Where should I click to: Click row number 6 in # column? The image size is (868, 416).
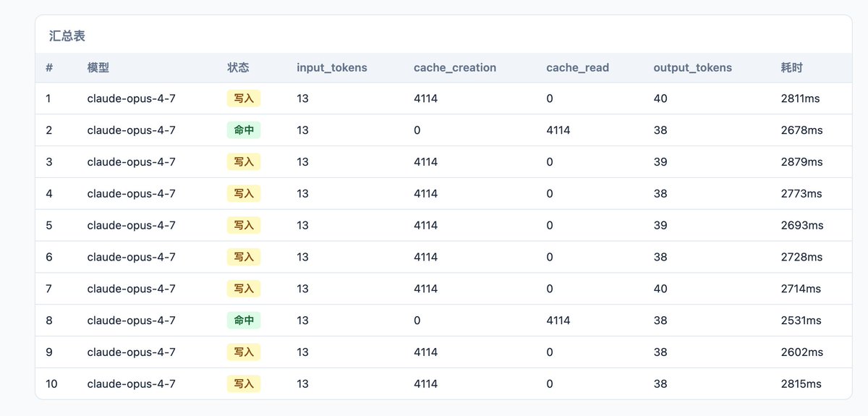pyautogui.click(x=48, y=257)
